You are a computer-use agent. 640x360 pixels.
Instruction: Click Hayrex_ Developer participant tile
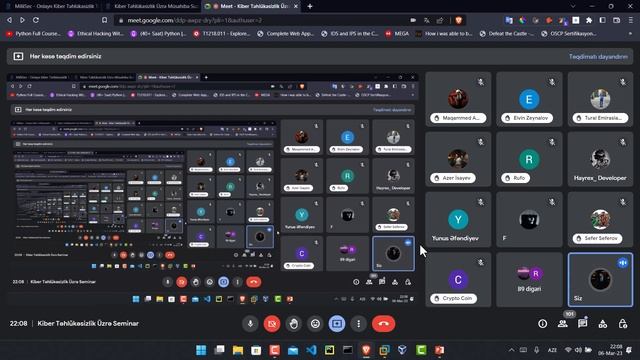click(x=600, y=159)
